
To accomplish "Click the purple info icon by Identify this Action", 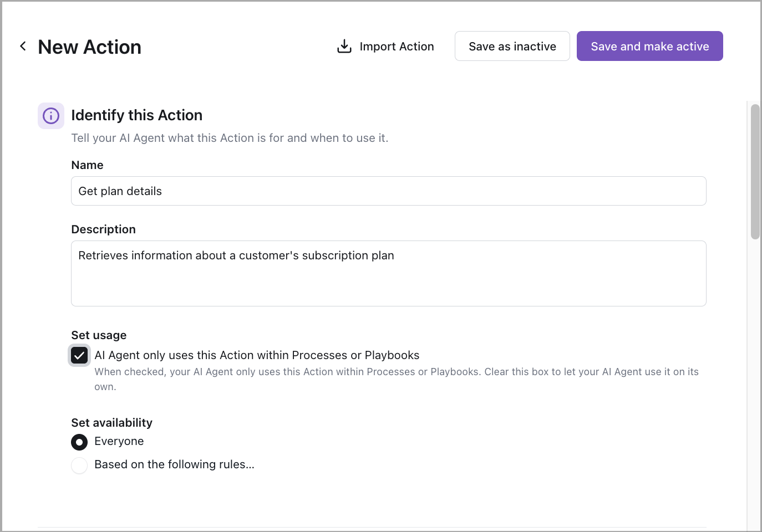I will 51,116.
